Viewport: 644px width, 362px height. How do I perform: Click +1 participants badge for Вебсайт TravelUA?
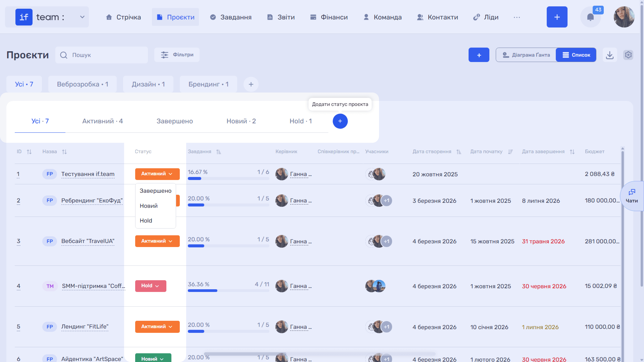(387, 241)
